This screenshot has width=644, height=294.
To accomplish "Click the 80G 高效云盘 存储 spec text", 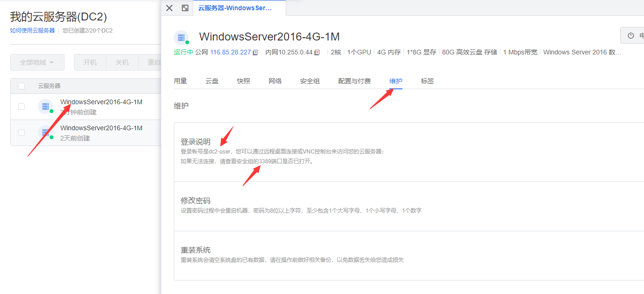I will point(470,52).
